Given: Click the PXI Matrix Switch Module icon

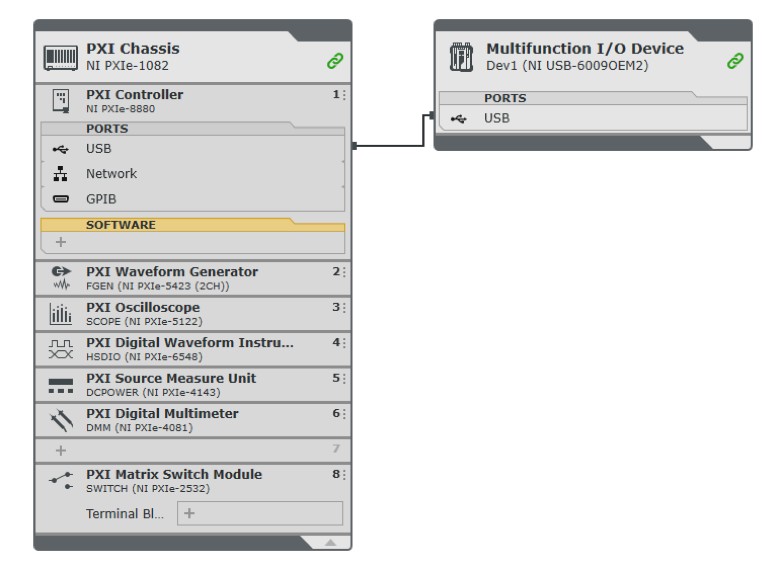Looking at the screenshot, I should point(61,481).
